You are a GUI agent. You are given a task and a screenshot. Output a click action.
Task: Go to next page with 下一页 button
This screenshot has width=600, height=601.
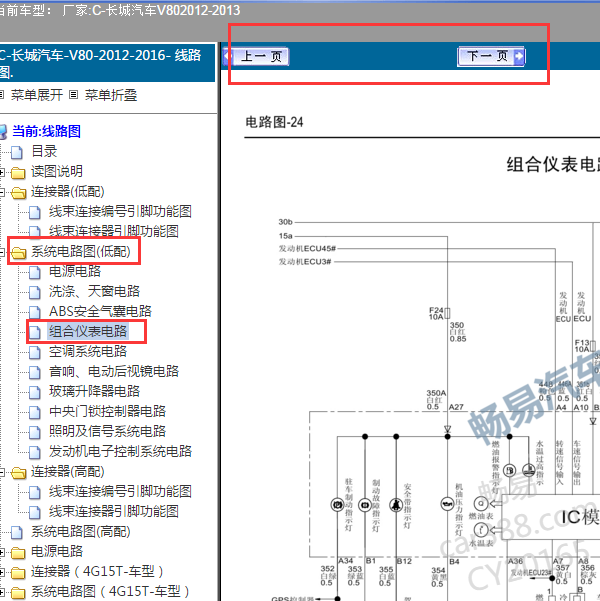(x=491, y=57)
